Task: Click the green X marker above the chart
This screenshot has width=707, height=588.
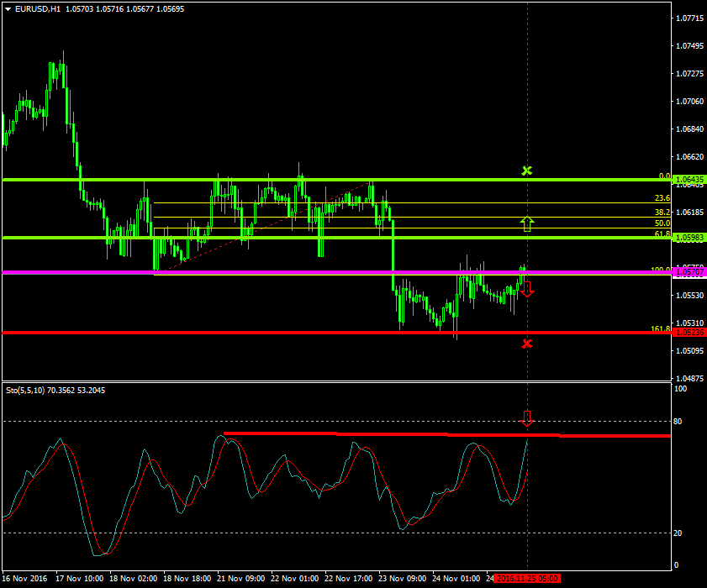Action: pos(527,171)
